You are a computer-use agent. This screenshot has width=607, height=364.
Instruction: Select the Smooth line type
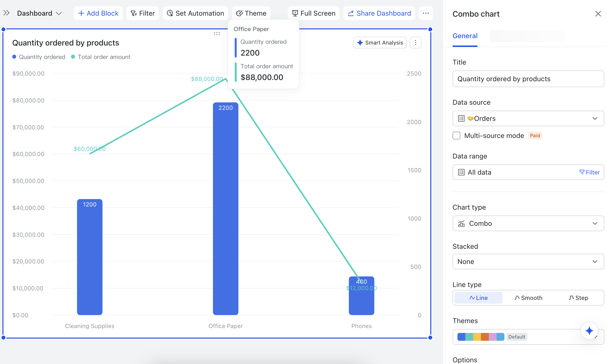point(528,298)
